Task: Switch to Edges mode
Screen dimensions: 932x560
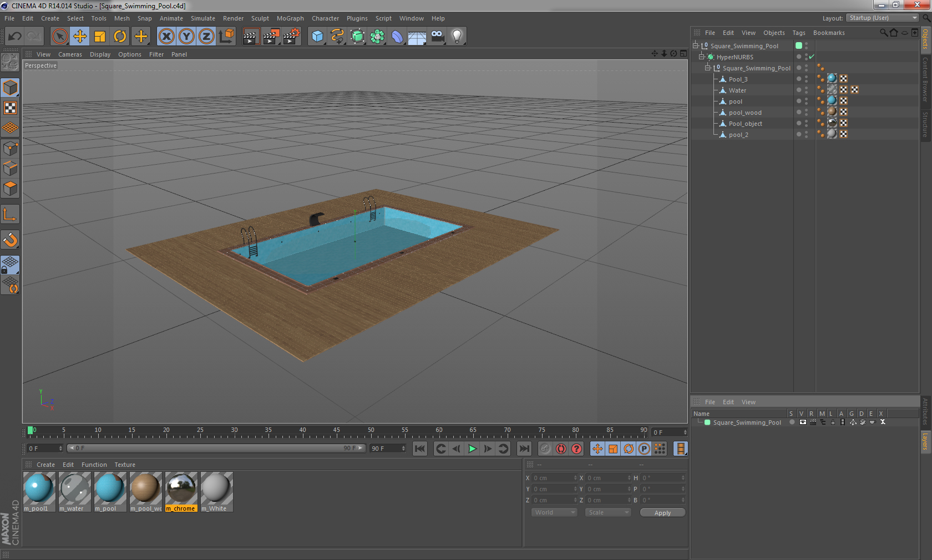Action: [x=11, y=168]
